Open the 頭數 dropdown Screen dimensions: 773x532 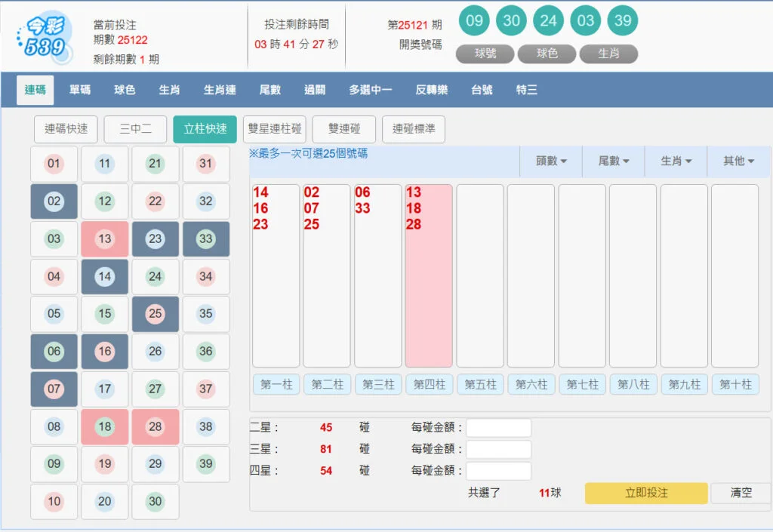coord(550,161)
